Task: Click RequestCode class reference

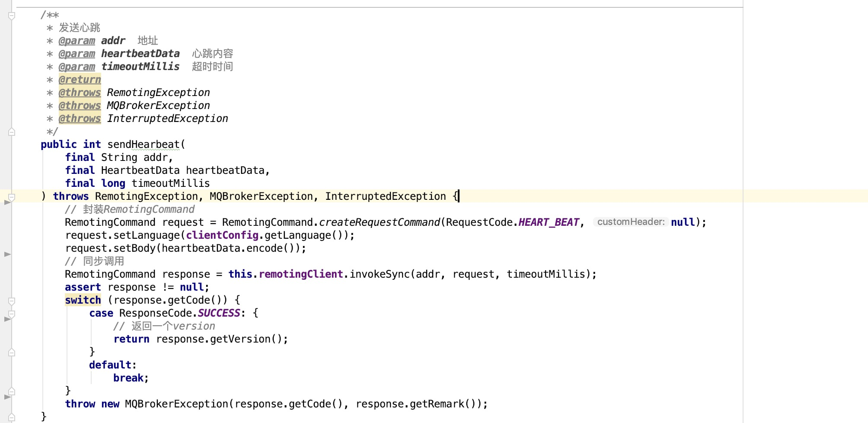Action: 479,222
